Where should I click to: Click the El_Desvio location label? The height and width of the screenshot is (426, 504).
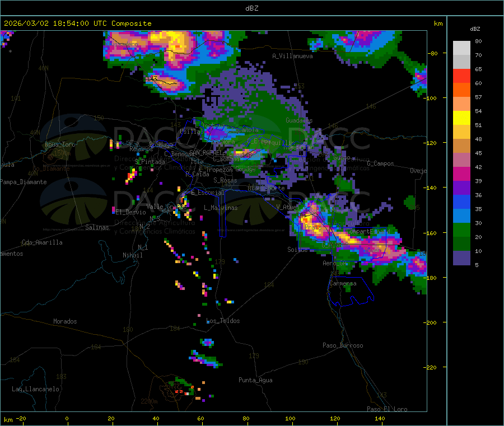[x=130, y=212]
